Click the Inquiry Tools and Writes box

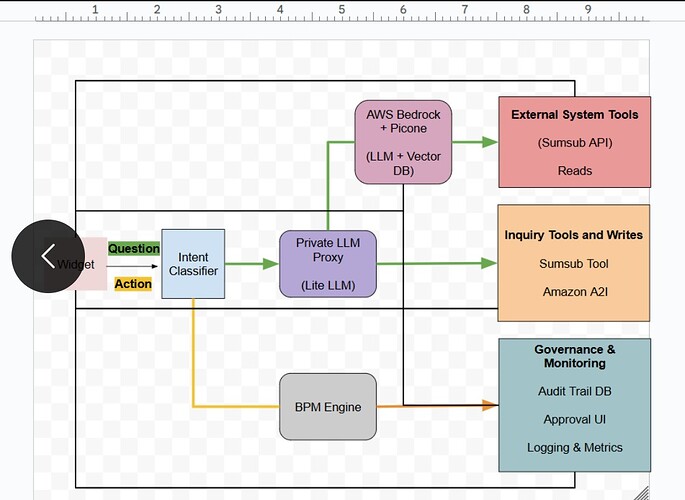click(574, 263)
